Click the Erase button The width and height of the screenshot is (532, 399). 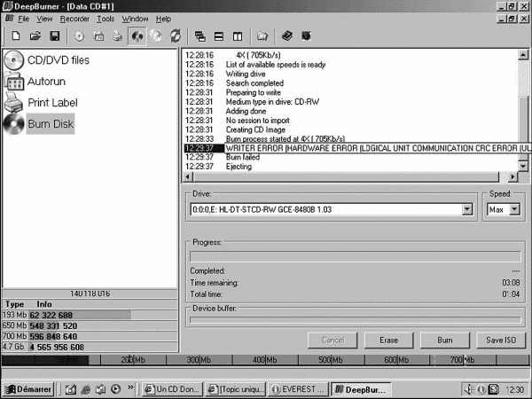[x=388, y=340]
